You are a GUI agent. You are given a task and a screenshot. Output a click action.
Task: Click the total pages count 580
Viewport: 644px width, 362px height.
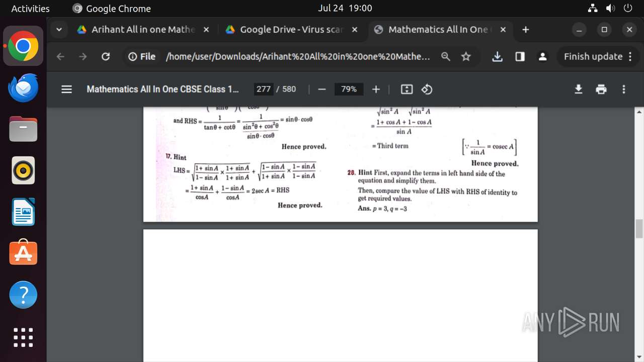(289, 89)
